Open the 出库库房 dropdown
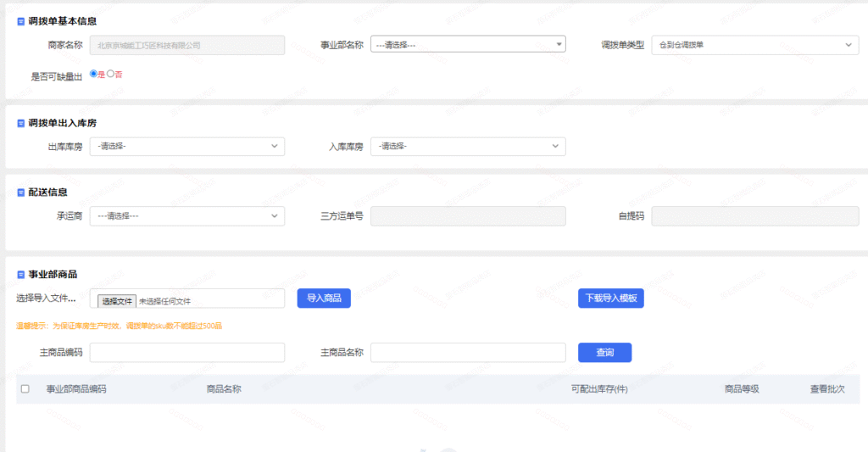 tap(187, 147)
